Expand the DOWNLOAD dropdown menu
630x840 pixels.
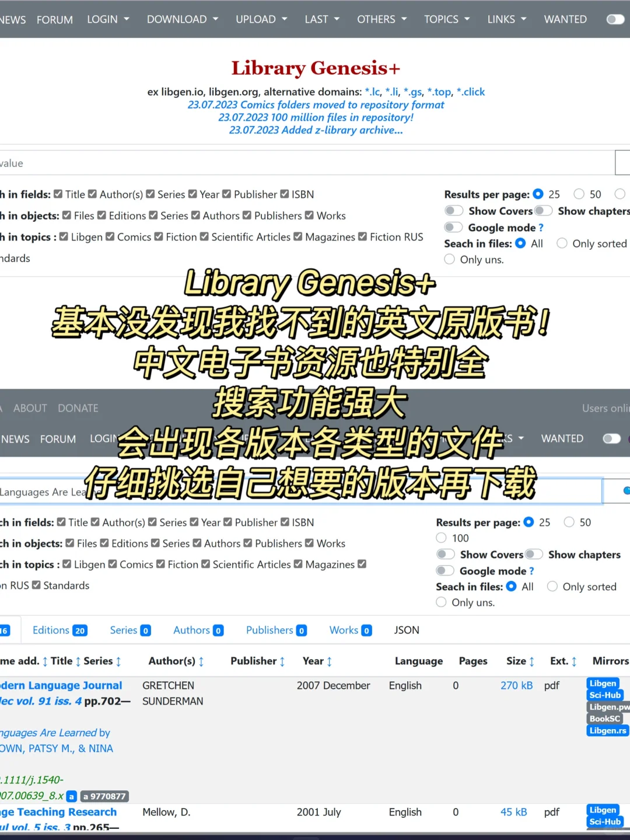[183, 19]
